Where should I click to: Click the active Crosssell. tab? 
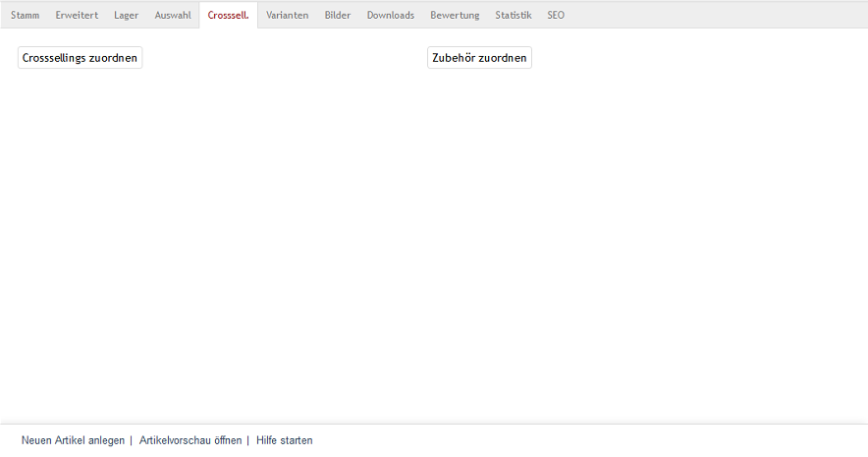pyautogui.click(x=228, y=16)
